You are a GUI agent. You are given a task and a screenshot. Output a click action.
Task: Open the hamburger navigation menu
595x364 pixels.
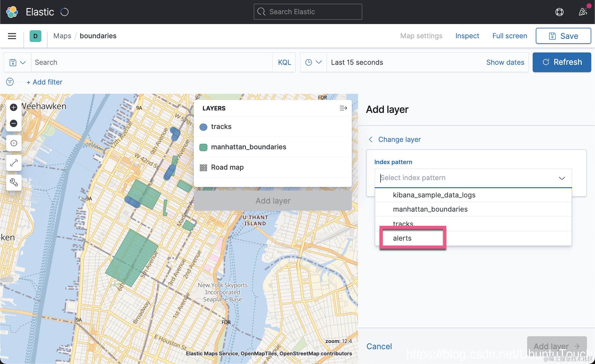12,36
